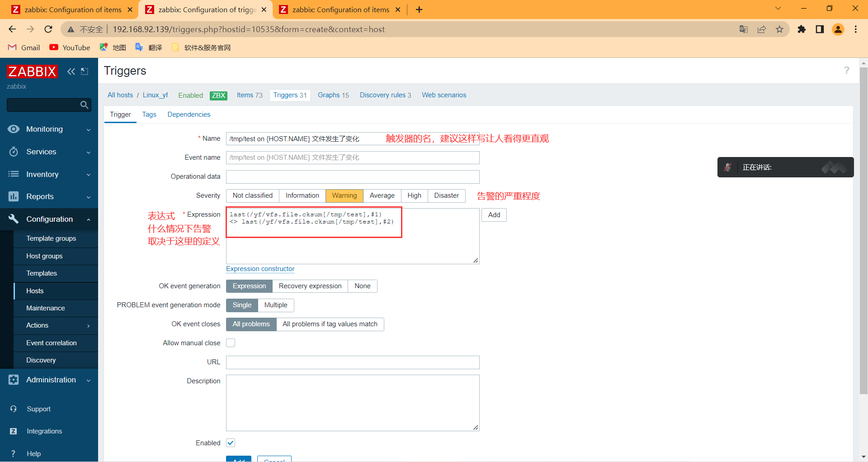Switch to the Tags tab
868x462 pixels.
[x=149, y=114]
